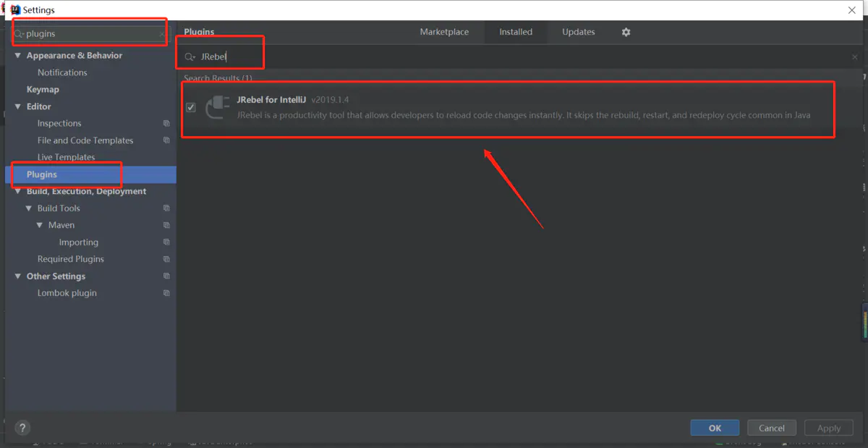This screenshot has height=448, width=868.
Task: Click the project-level icon beside Lombok plugin
Action: [x=166, y=293]
